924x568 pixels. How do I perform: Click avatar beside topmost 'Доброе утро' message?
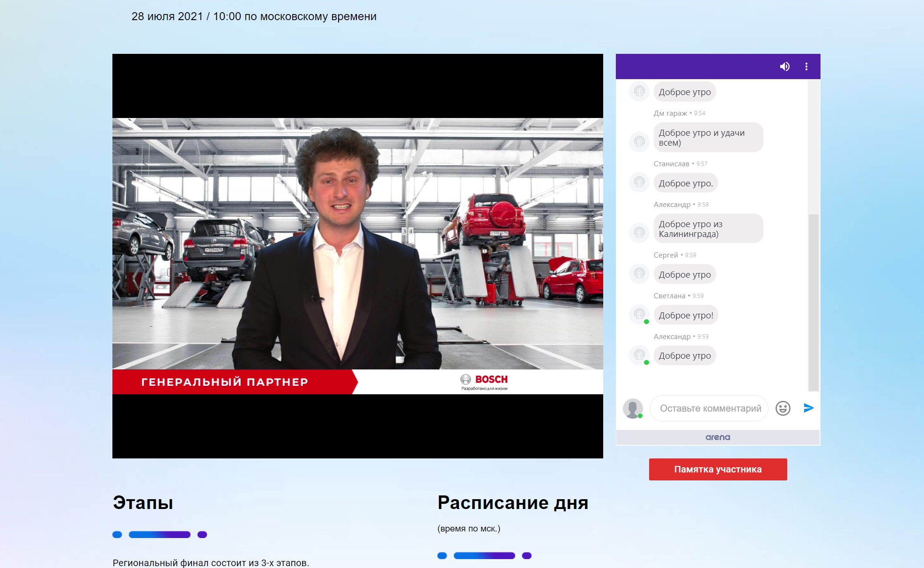pyautogui.click(x=639, y=91)
